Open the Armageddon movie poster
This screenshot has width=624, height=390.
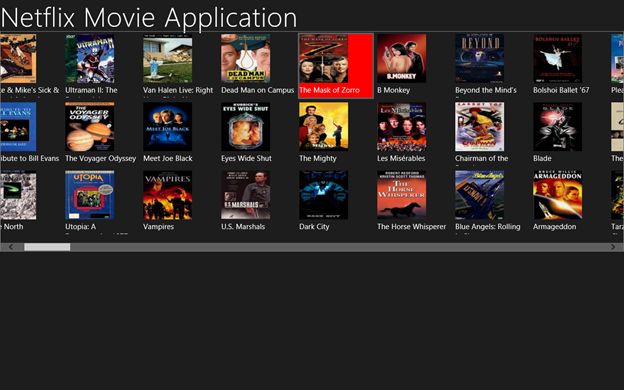[x=558, y=195]
